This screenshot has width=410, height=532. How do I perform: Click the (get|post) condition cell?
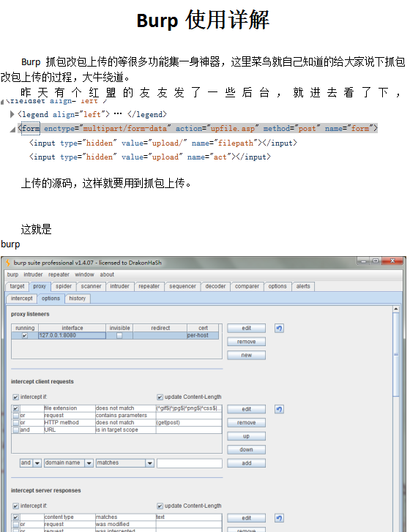[189, 423]
